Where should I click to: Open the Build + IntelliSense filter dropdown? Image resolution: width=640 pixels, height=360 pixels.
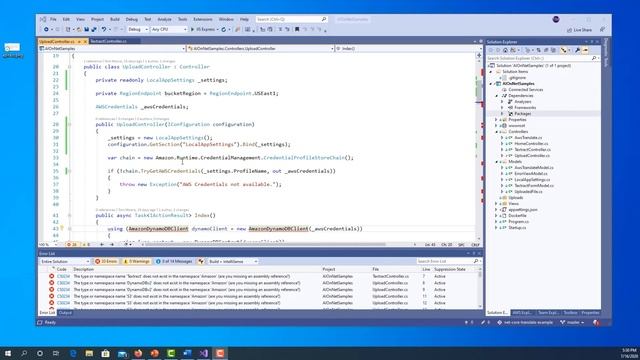pos(232,261)
